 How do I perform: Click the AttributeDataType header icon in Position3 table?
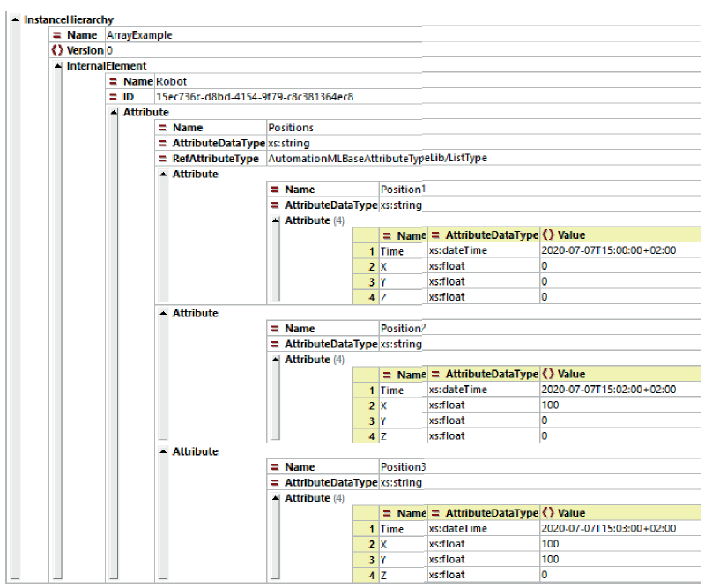[435, 513]
